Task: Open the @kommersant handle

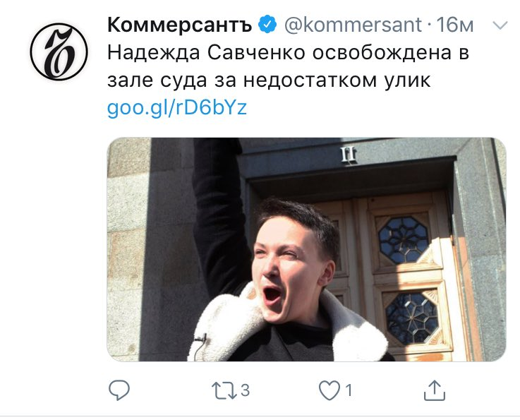Action: (x=353, y=25)
